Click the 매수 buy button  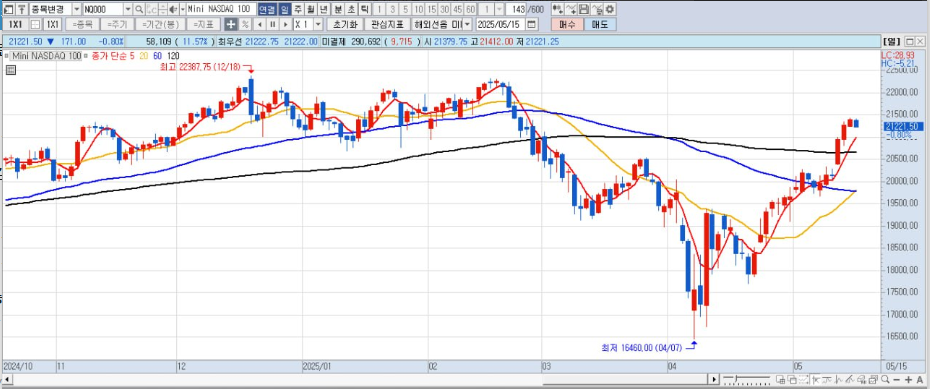(x=567, y=24)
